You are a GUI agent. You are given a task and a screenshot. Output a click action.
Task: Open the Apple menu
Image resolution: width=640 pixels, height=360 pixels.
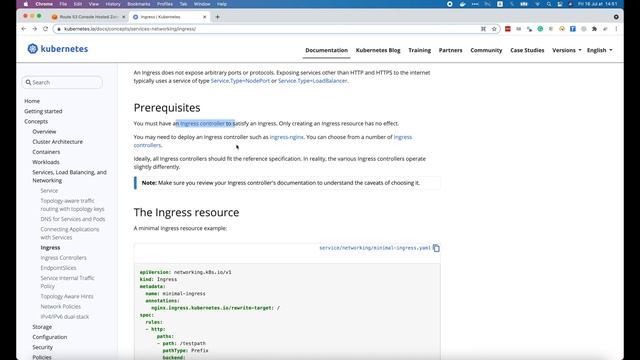pyautogui.click(x=26, y=4)
